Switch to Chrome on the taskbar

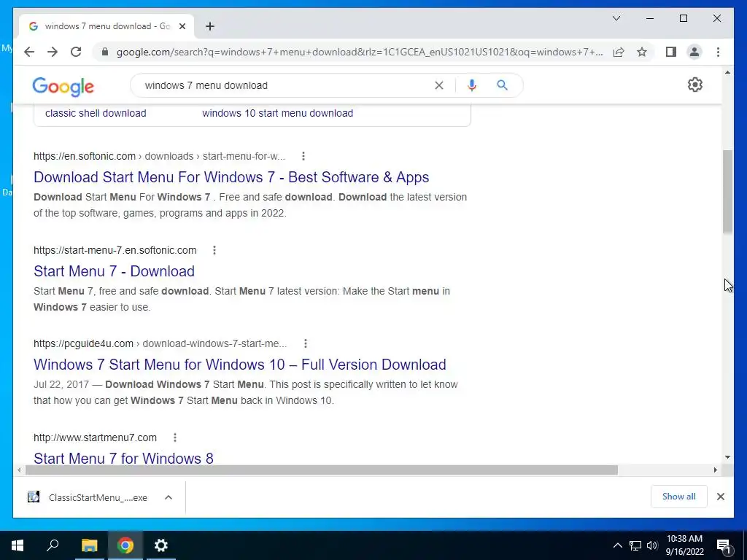[x=125, y=545]
